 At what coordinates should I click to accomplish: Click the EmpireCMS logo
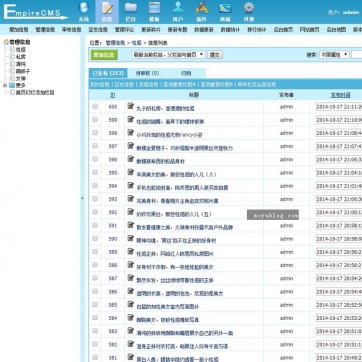point(35,13)
